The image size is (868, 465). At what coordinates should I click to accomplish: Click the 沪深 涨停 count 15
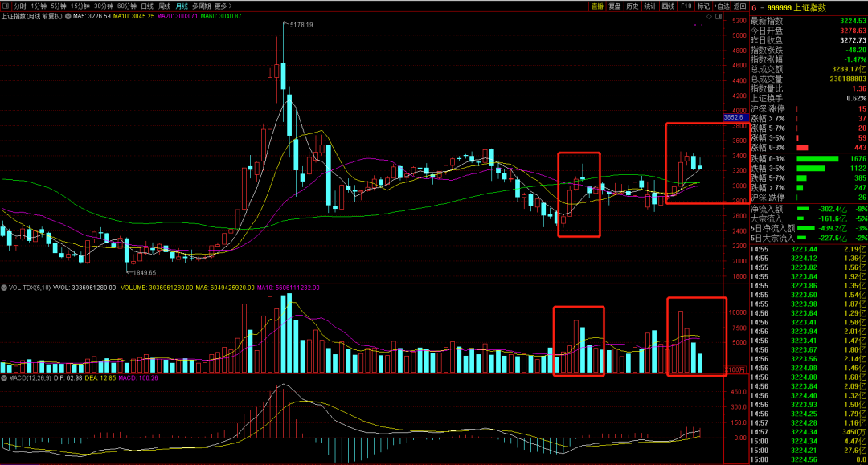862,109
